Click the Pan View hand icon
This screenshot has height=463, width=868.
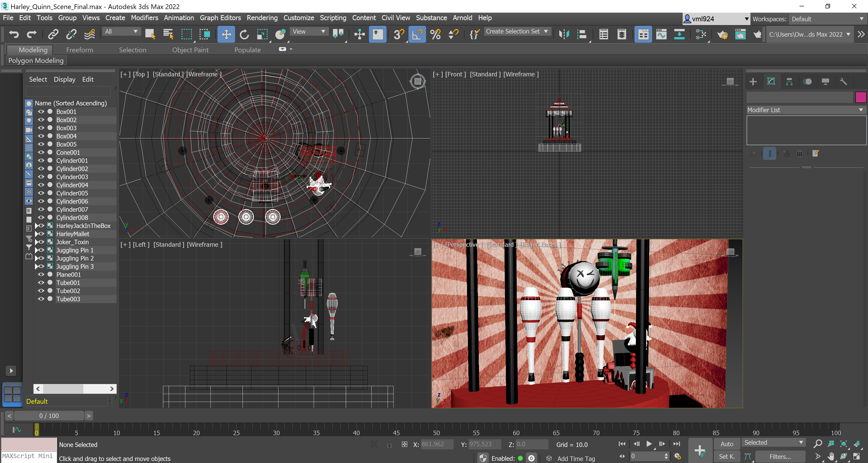point(831,457)
